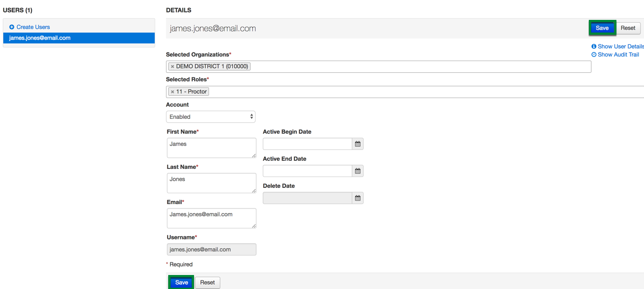Focus the Last Name text field

(211, 183)
